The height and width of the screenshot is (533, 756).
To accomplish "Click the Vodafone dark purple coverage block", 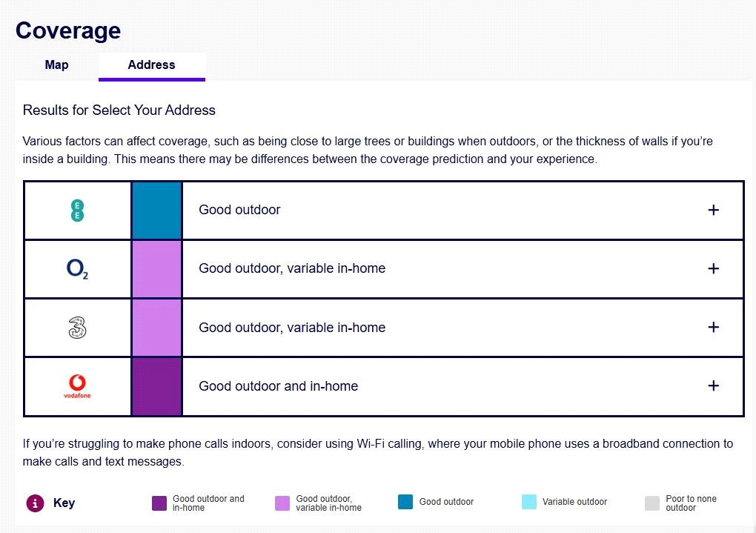I will [x=156, y=386].
